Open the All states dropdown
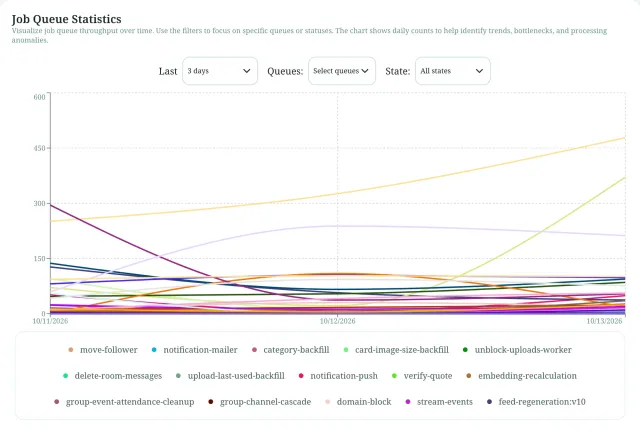 453,71
